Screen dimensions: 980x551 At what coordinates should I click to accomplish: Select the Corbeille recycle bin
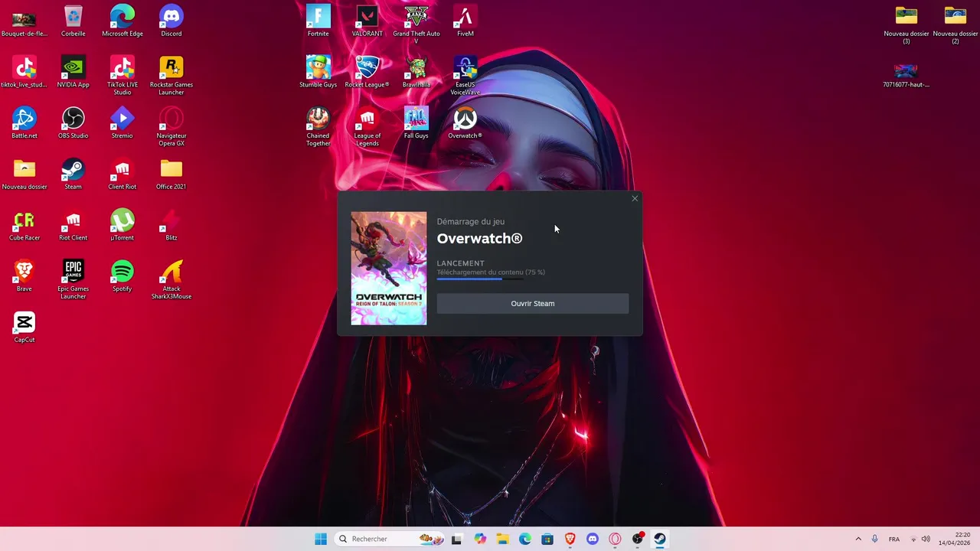73,21
